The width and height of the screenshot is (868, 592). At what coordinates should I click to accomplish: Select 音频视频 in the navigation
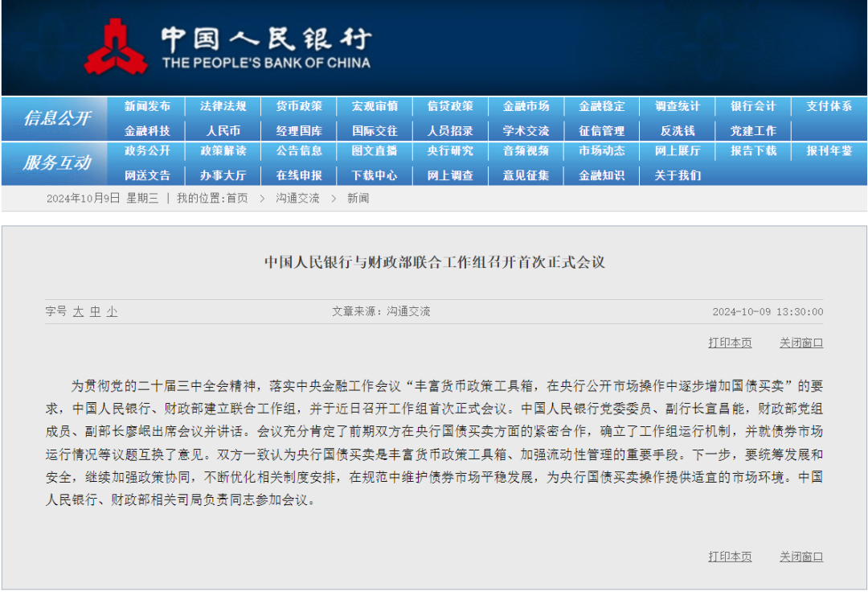[526, 150]
